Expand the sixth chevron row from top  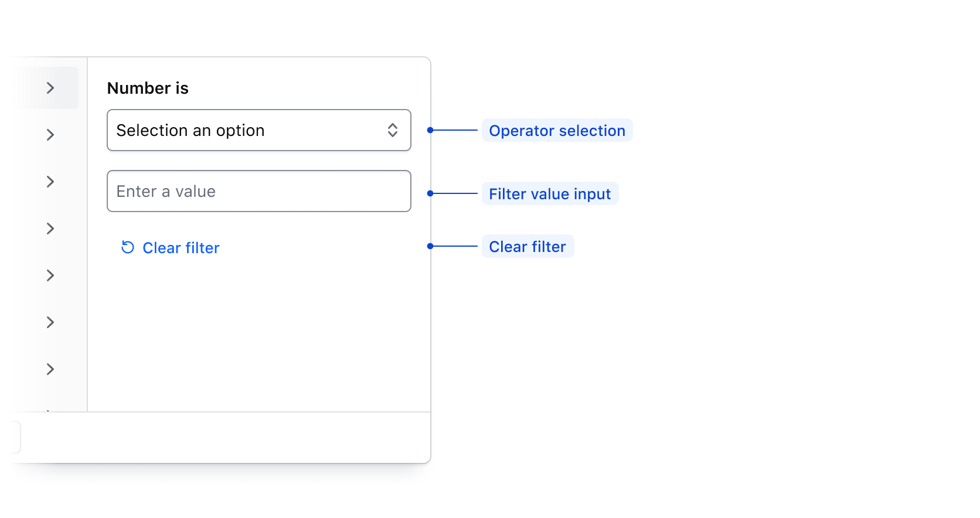coord(50,322)
